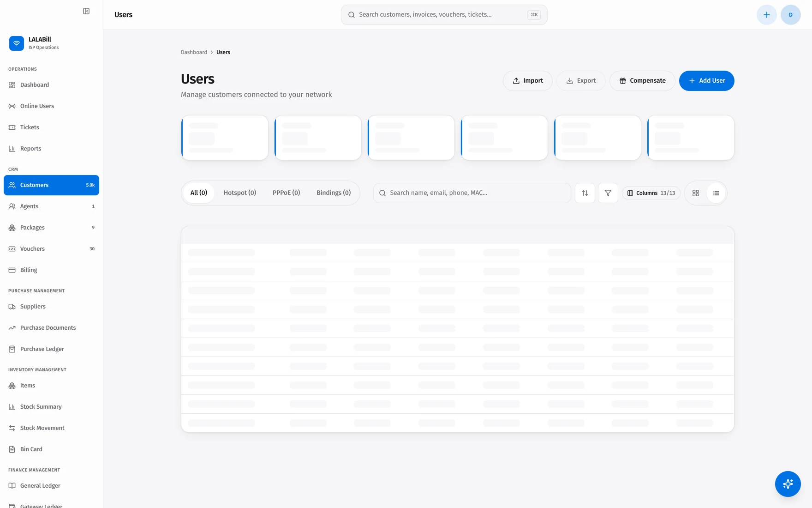Viewport: 812px width, 508px height.
Task: Click the plus quick-add button in the header
Action: [x=767, y=15]
